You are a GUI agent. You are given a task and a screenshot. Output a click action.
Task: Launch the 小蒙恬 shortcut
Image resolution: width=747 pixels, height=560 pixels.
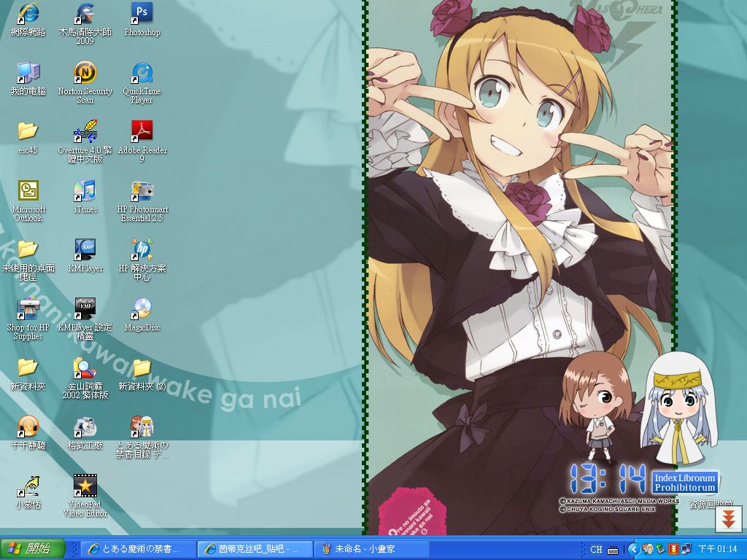pos(28,492)
